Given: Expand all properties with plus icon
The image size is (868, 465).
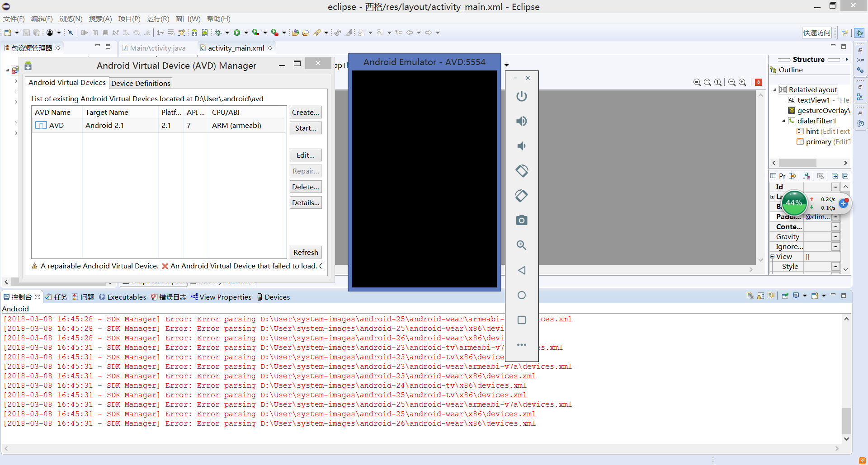Looking at the screenshot, I should pyautogui.click(x=835, y=176).
